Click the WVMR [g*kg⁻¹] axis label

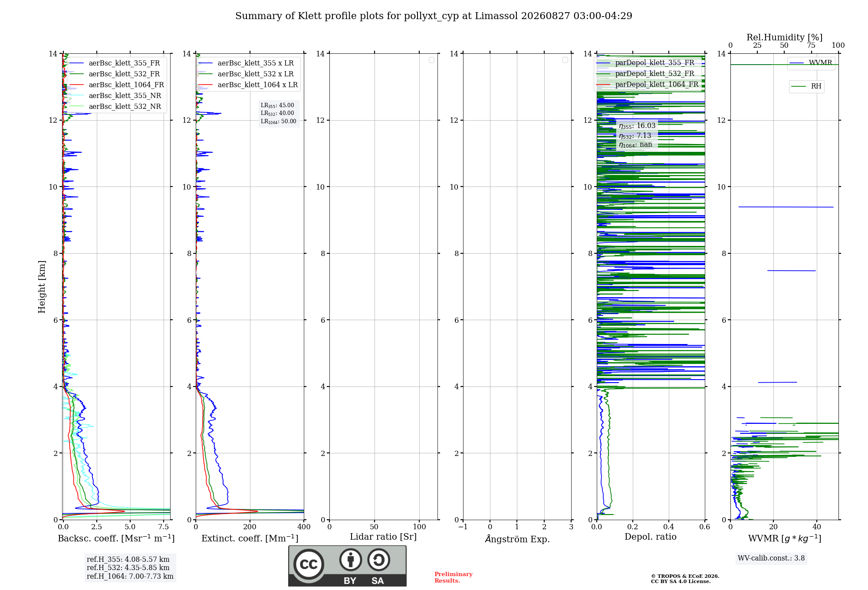[785, 538]
